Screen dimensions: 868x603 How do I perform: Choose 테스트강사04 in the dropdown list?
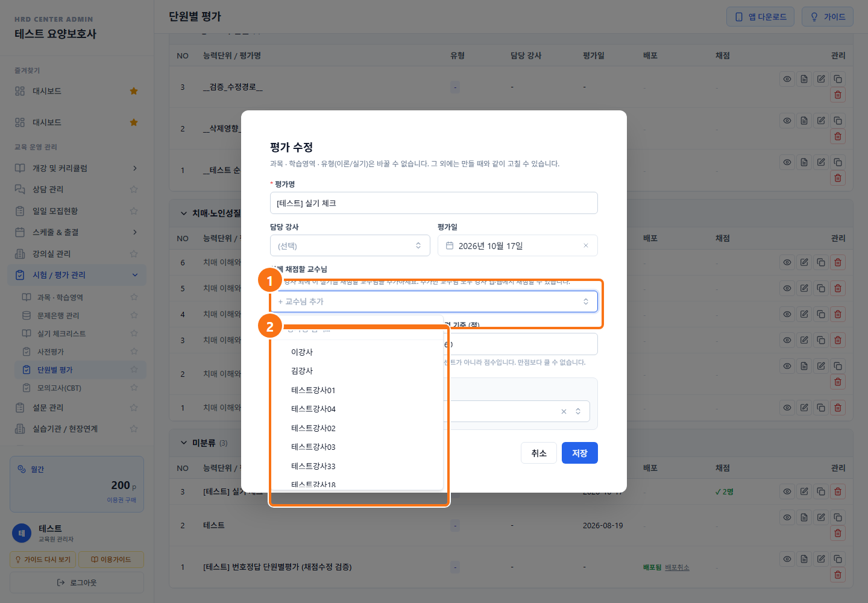click(x=357, y=409)
